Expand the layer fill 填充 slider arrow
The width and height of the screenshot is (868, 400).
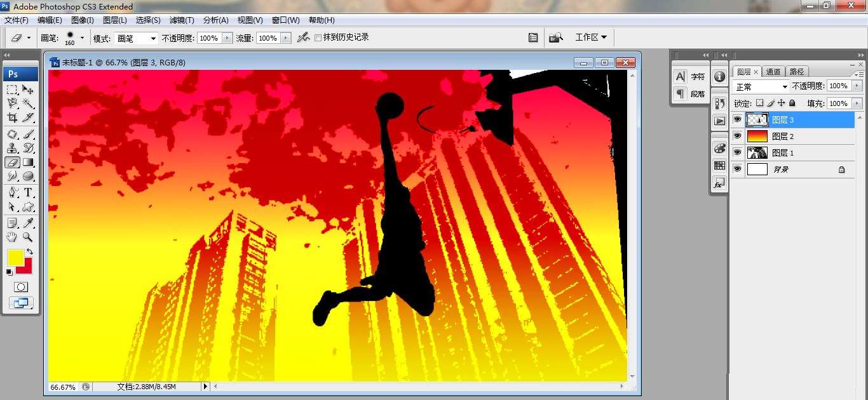(x=857, y=103)
